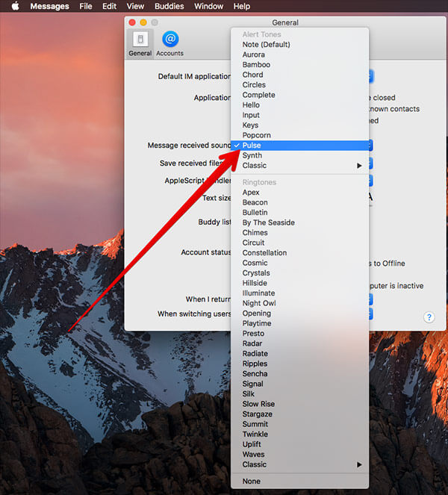The height and width of the screenshot is (495, 448).
Task: Choose Circuit ringtone
Action: 299,243
